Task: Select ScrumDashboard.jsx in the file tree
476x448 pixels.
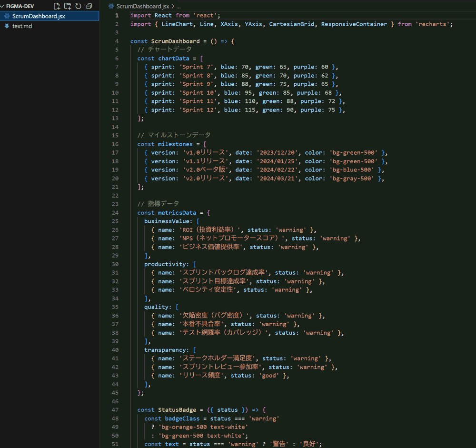Action: coord(39,16)
